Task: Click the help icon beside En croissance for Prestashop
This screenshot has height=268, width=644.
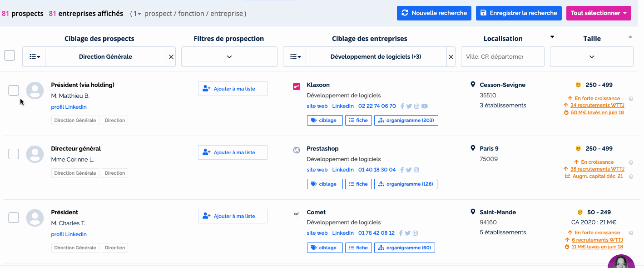Action: click(631, 162)
